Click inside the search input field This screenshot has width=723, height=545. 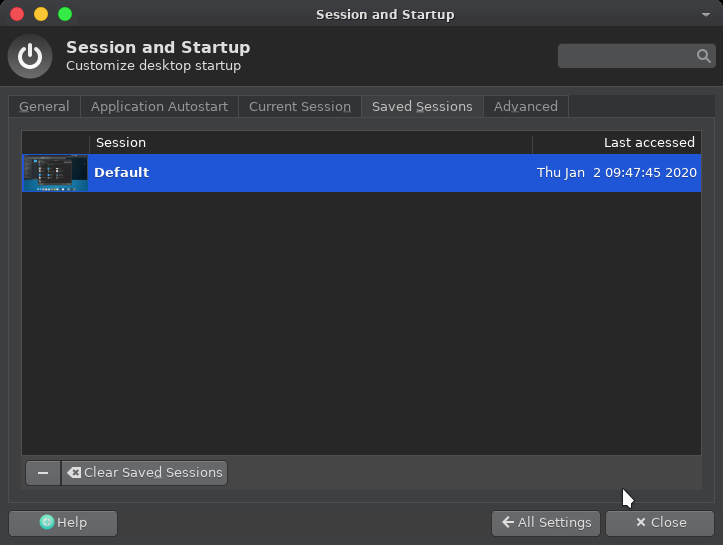coord(626,56)
